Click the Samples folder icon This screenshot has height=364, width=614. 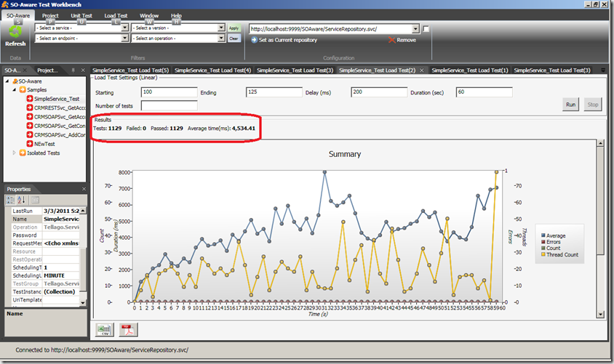pyautogui.click(x=23, y=90)
